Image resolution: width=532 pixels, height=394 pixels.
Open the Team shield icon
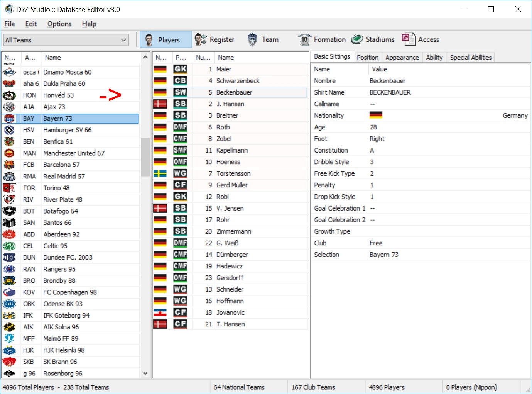(252, 39)
